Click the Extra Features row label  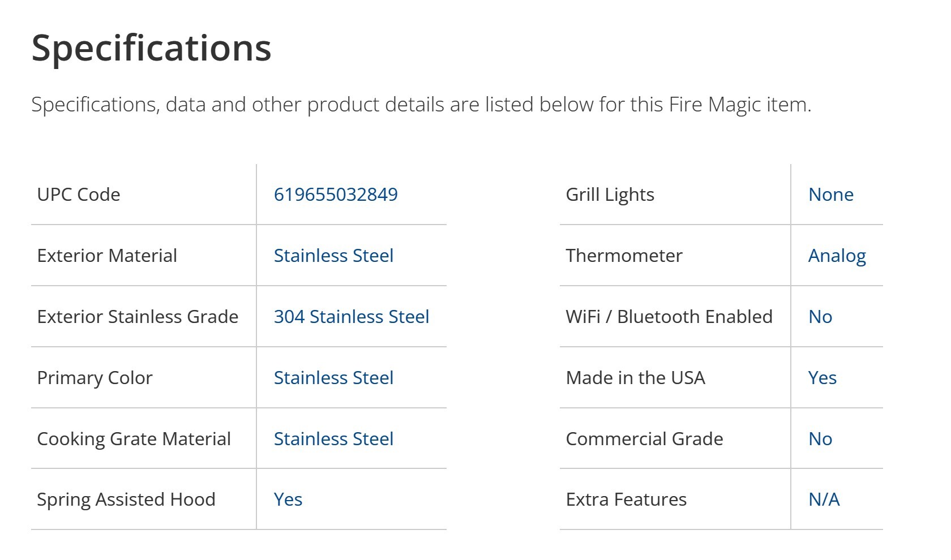626,499
